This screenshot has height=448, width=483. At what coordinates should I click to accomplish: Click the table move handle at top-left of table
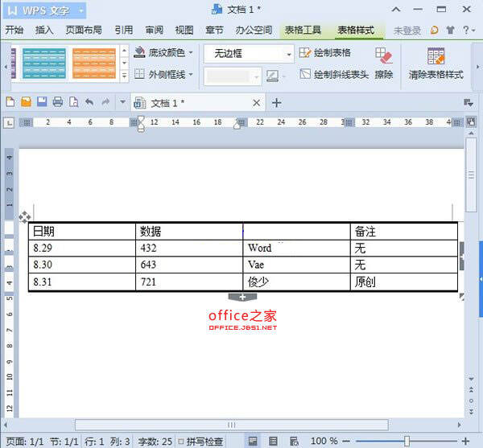pos(25,216)
